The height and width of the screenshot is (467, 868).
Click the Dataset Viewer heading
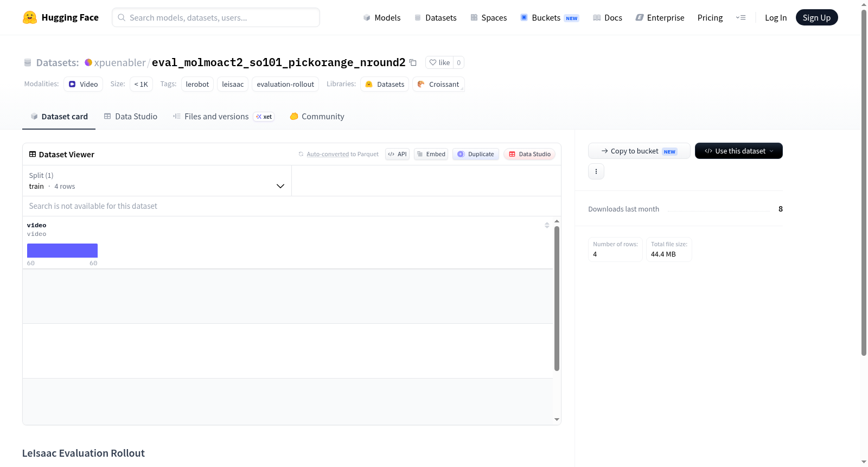click(61, 155)
